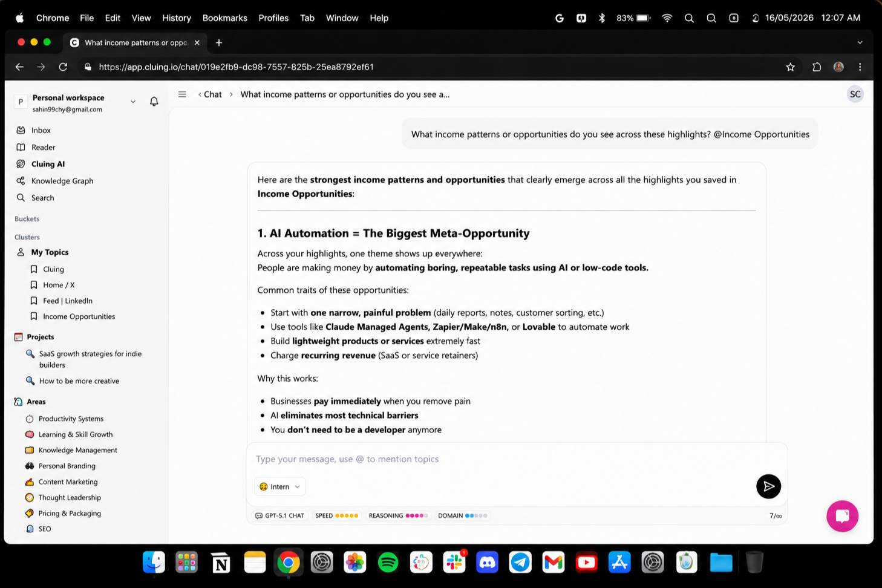Open YouTube from the dock
The width and height of the screenshot is (882, 588).
(x=586, y=563)
